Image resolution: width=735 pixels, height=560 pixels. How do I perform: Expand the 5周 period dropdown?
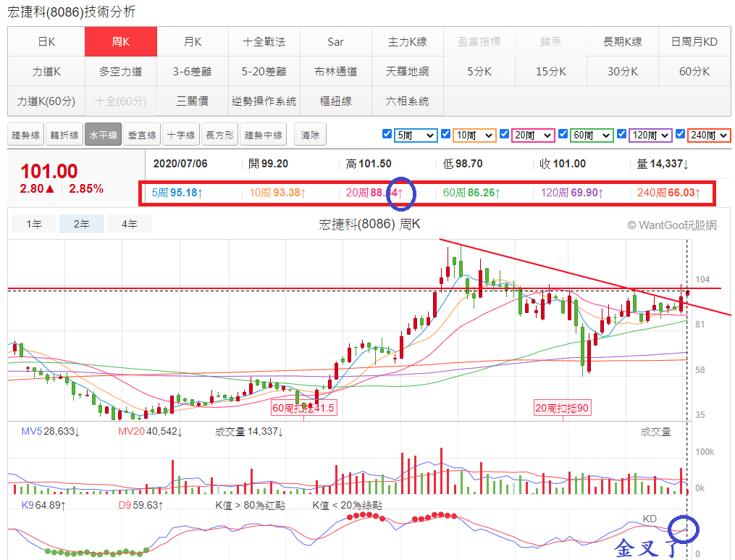click(416, 135)
